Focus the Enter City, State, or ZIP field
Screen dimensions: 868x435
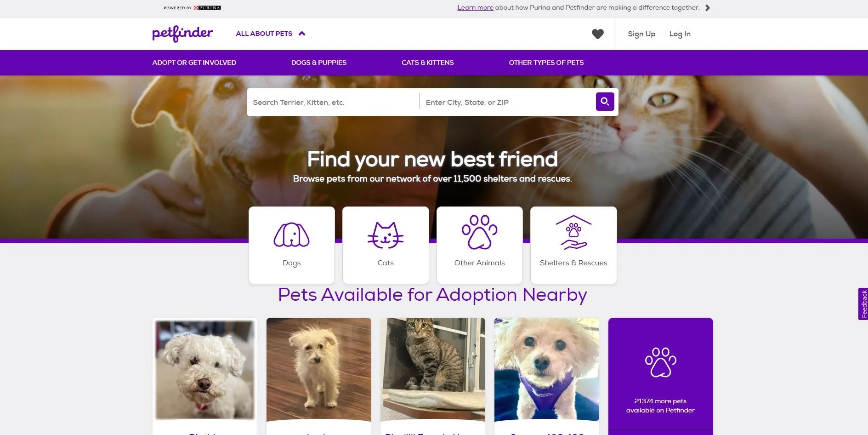coord(508,102)
